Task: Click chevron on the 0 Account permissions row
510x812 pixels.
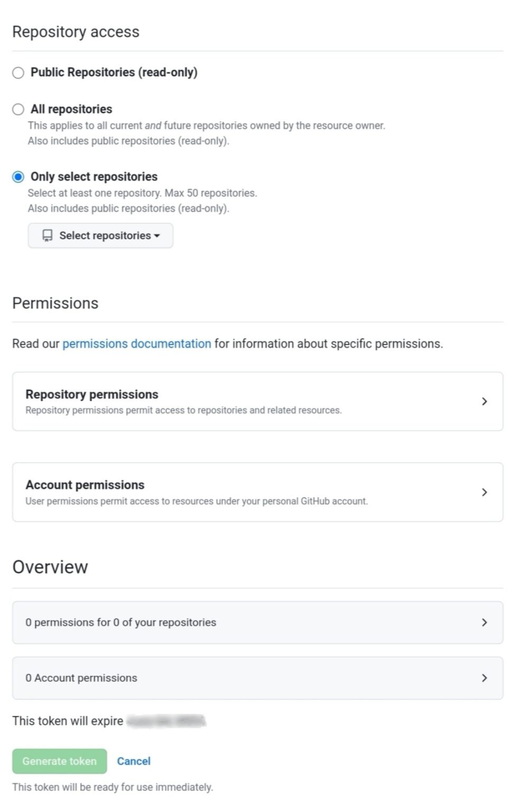Action: (484, 678)
